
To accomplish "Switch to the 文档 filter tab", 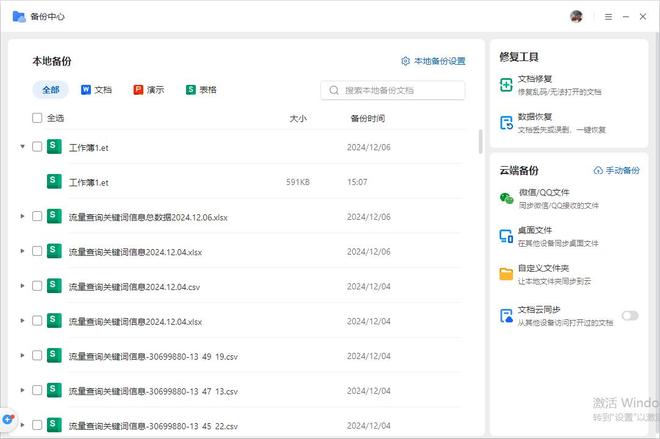I will pos(96,90).
